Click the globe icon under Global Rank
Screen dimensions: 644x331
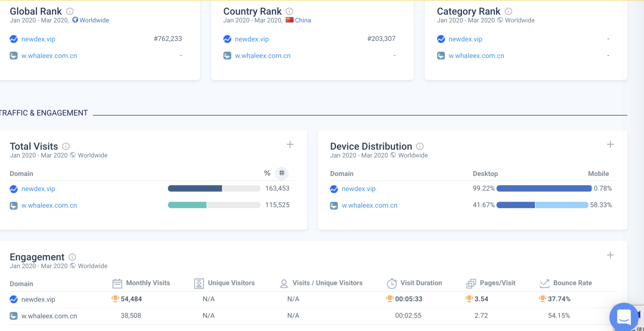(75, 20)
